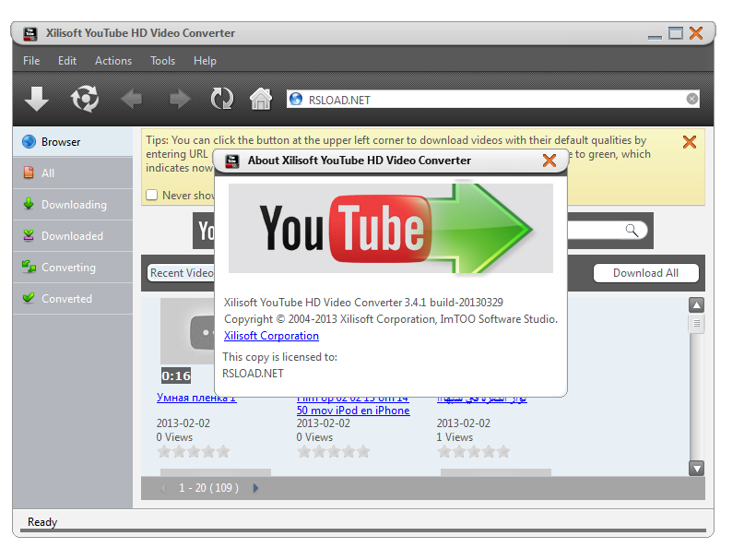The width and height of the screenshot is (756, 560).
Task: Maximize the converter window
Action: [676, 33]
